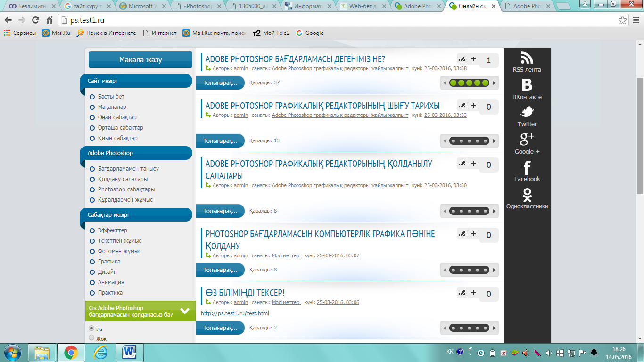Click plus icon for 'қолданылу салалары' article
The height and width of the screenshot is (362, 644).
pos(473,164)
